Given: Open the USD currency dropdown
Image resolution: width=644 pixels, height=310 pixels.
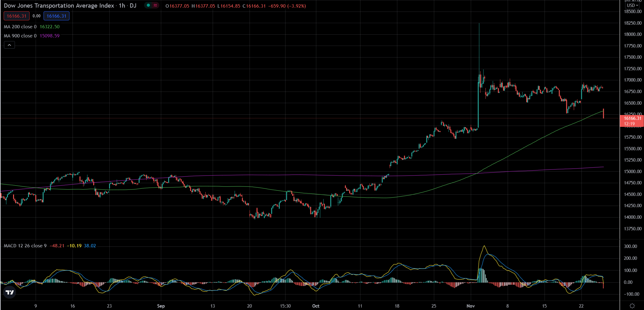Looking at the screenshot, I should (632, 5).
